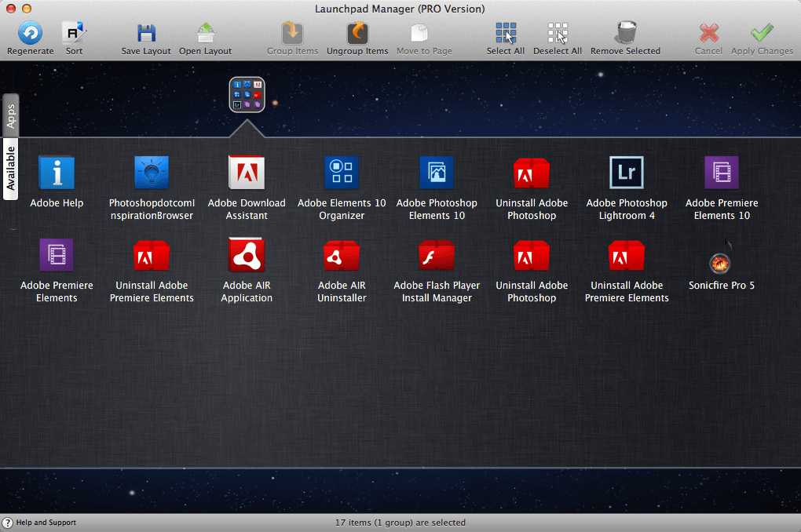Select the Adobe AIR Uninstaller icon
The height and width of the screenshot is (532, 801).
(x=342, y=255)
